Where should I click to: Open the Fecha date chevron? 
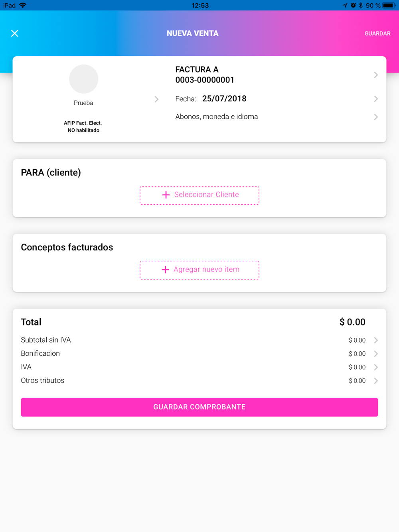coord(375,99)
